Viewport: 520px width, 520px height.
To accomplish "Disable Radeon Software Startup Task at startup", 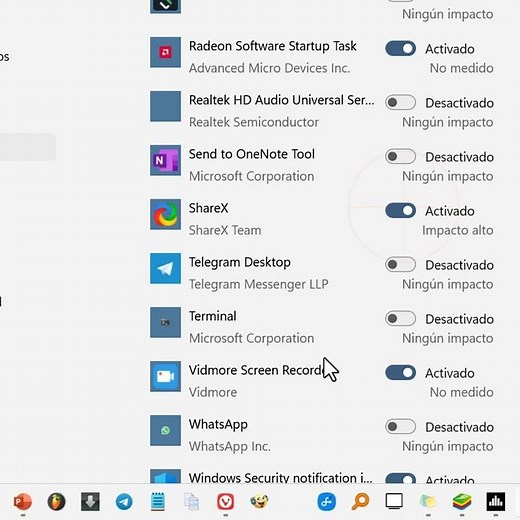I will pos(400,49).
